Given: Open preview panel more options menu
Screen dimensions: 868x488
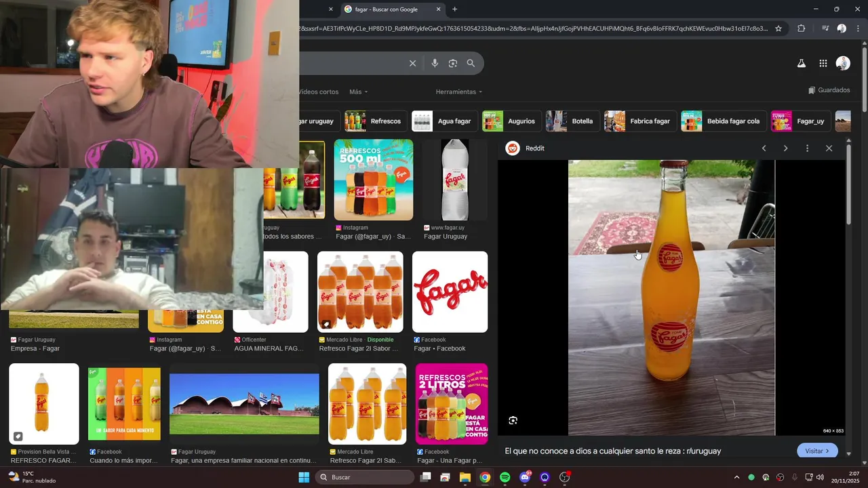Looking at the screenshot, I should click(x=807, y=148).
